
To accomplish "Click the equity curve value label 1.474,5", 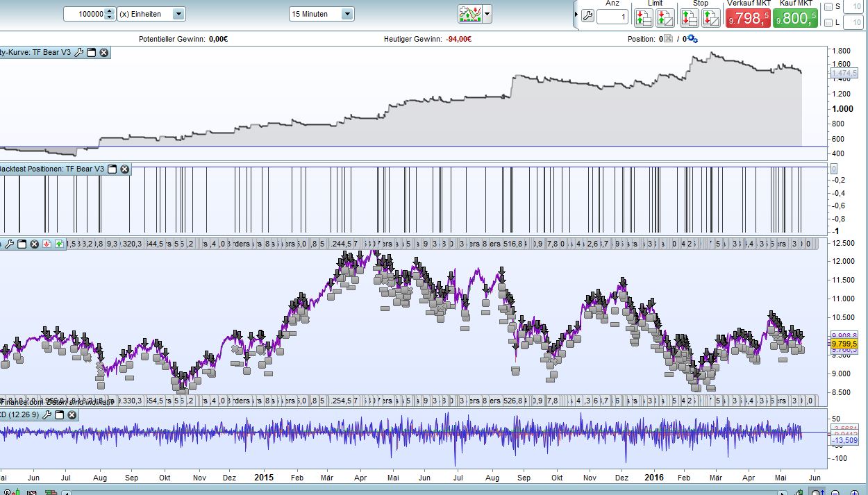I will (x=844, y=72).
